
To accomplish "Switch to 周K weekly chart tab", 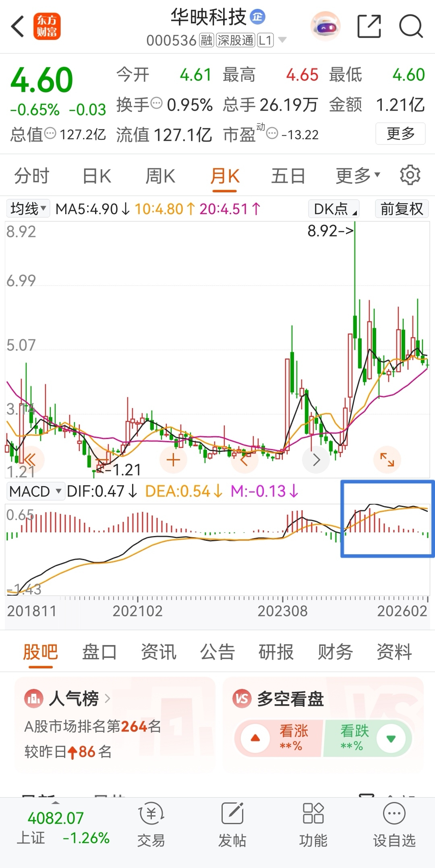I will [160, 176].
